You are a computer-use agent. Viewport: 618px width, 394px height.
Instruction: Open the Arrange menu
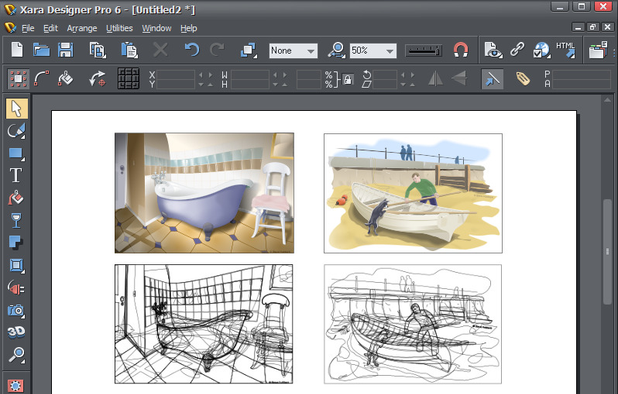click(82, 28)
